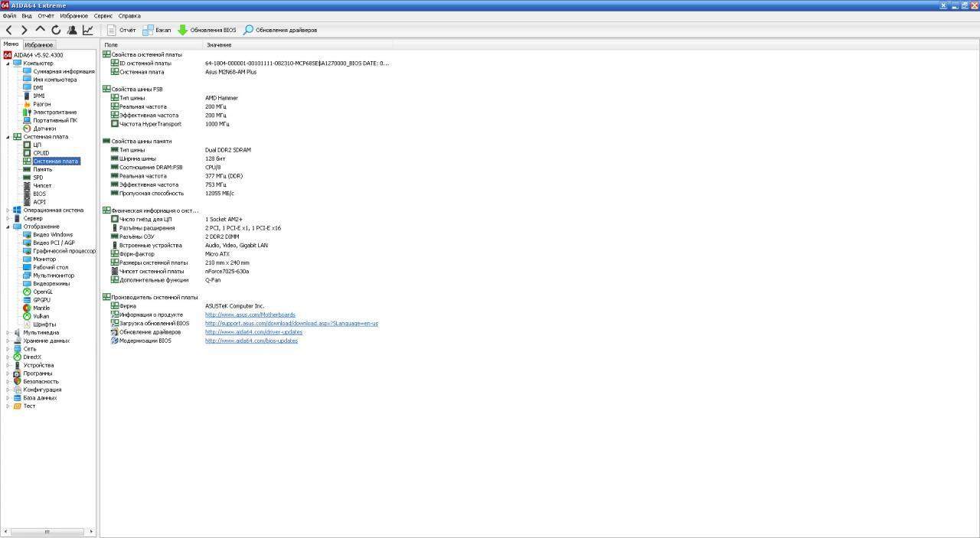Open the Файл menu

pos(9,15)
